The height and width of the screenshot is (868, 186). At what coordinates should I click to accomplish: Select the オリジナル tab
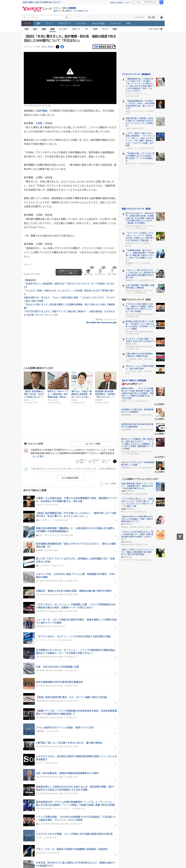click(x=81, y=23)
